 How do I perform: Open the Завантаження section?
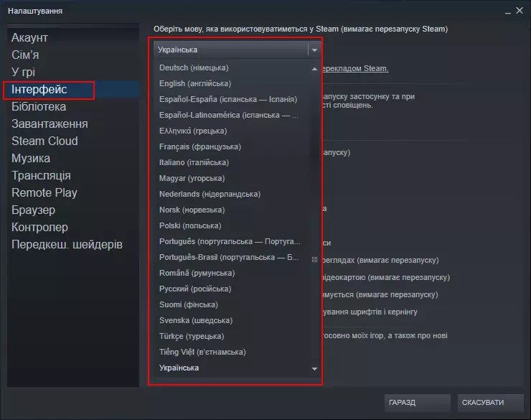pyautogui.click(x=50, y=124)
